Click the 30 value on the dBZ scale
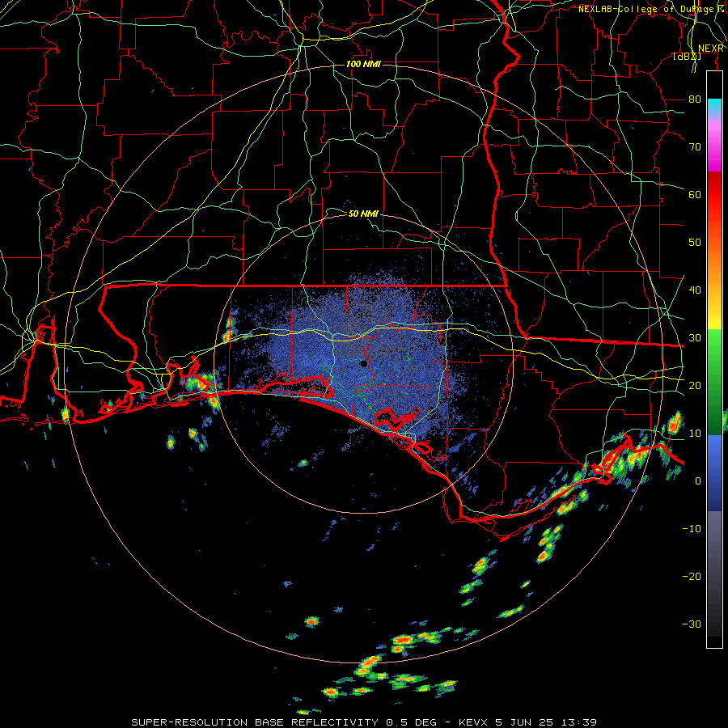Image resolution: width=728 pixels, height=728 pixels. click(695, 337)
